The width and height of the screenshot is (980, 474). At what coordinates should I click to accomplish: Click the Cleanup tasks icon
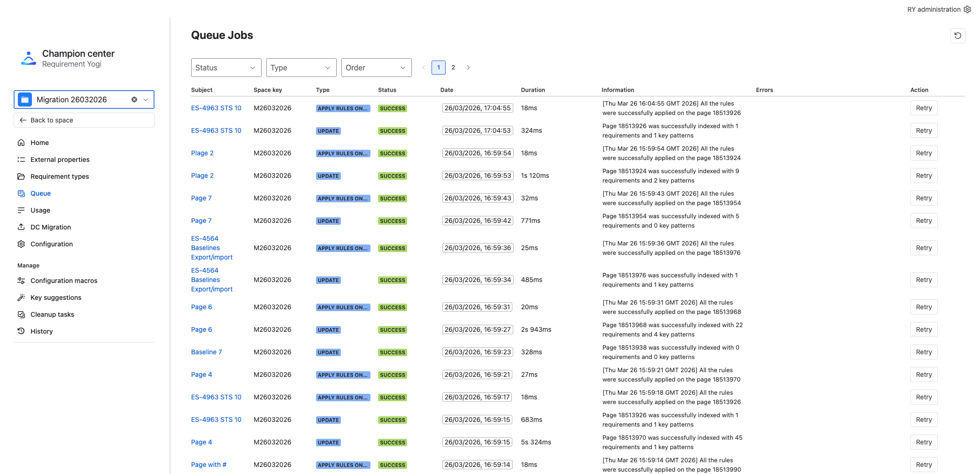click(x=21, y=314)
